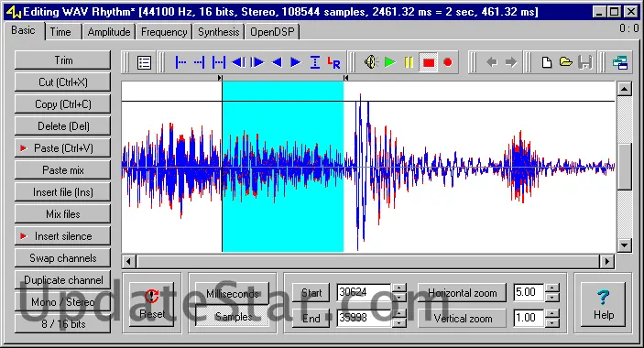Switch to the Basic tab

click(24, 31)
